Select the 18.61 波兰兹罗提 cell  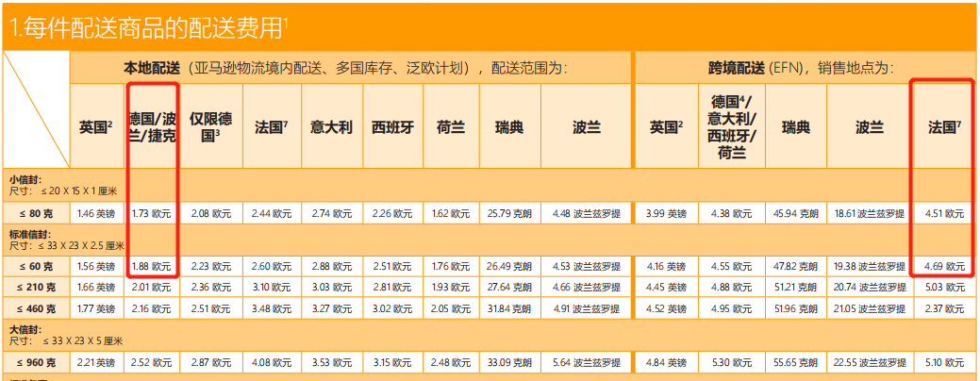point(869,214)
